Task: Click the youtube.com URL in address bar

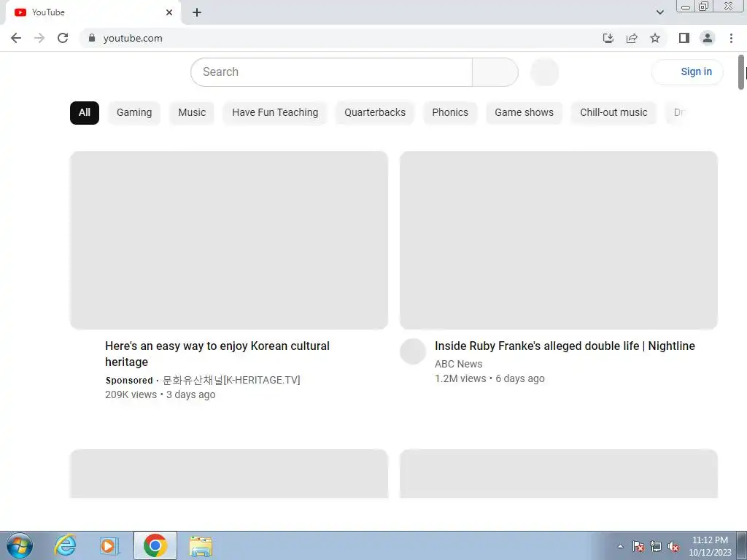Action: click(x=133, y=38)
